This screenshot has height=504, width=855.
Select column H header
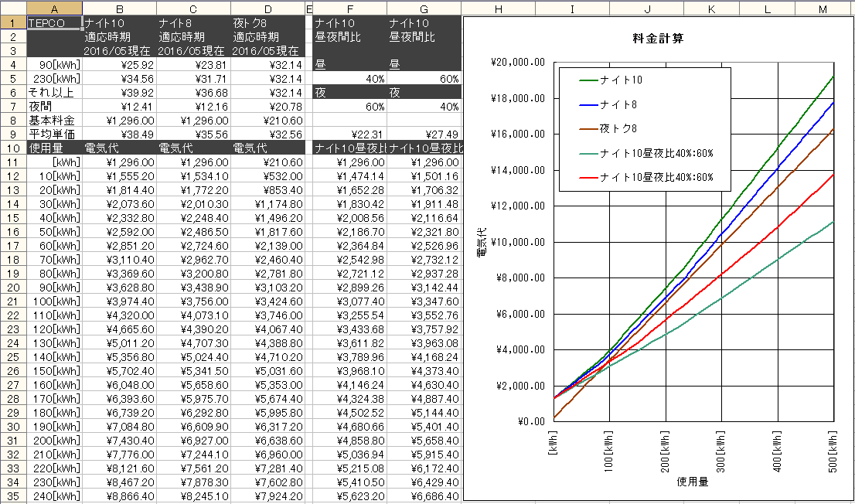click(498, 9)
